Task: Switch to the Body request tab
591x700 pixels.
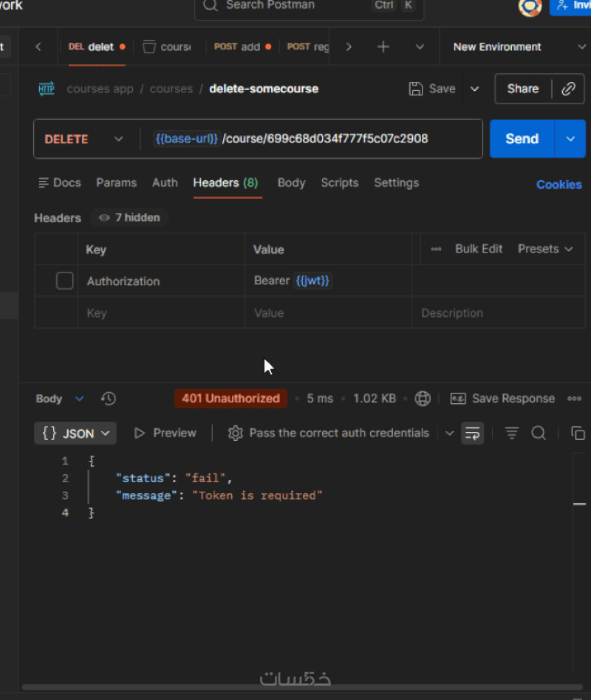Action: [x=291, y=182]
